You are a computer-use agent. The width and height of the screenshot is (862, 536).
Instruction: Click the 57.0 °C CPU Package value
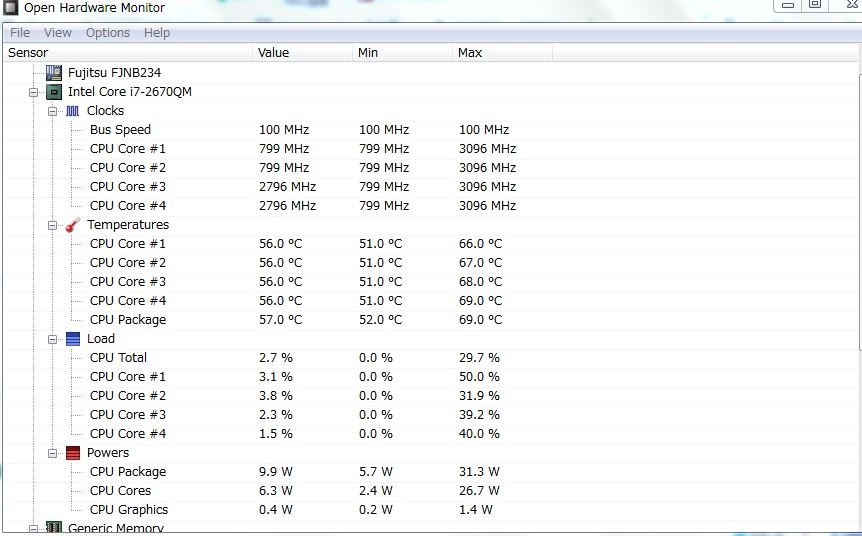(x=280, y=319)
